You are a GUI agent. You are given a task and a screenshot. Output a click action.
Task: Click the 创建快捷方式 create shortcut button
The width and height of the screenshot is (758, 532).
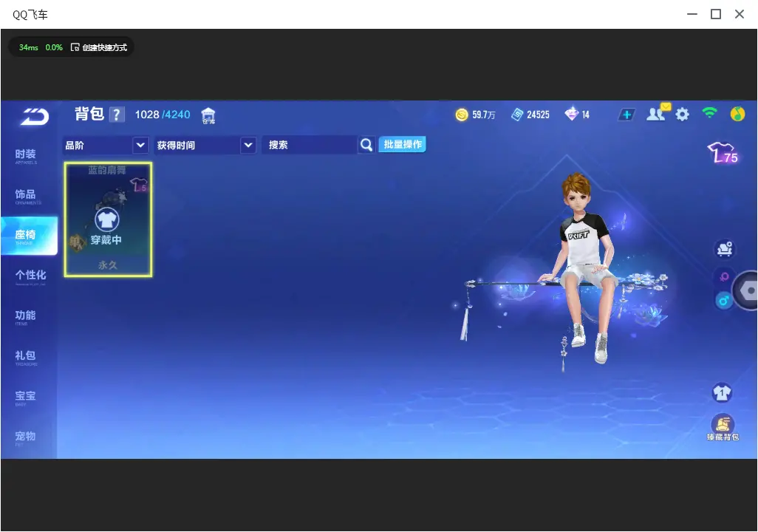pos(98,47)
